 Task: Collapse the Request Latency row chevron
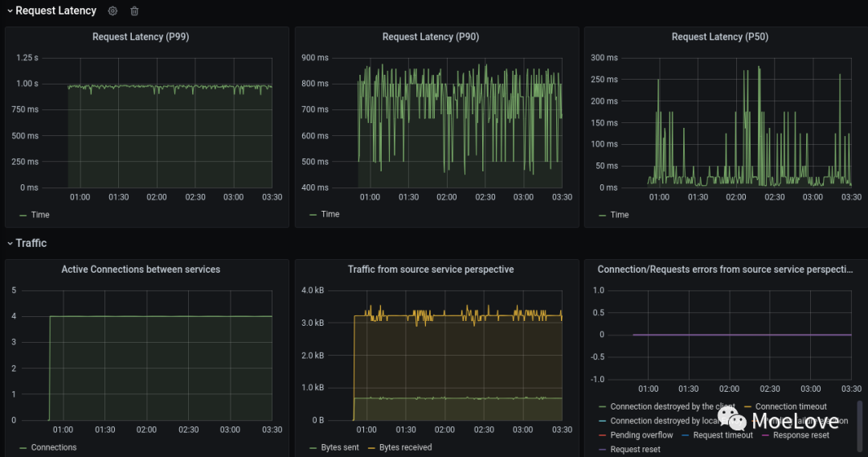pyautogui.click(x=10, y=11)
